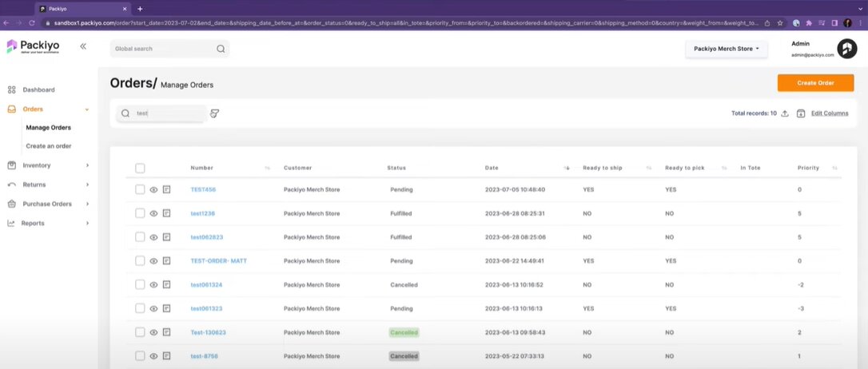
Task: Open the Admin profile avatar
Action: [x=846, y=49]
